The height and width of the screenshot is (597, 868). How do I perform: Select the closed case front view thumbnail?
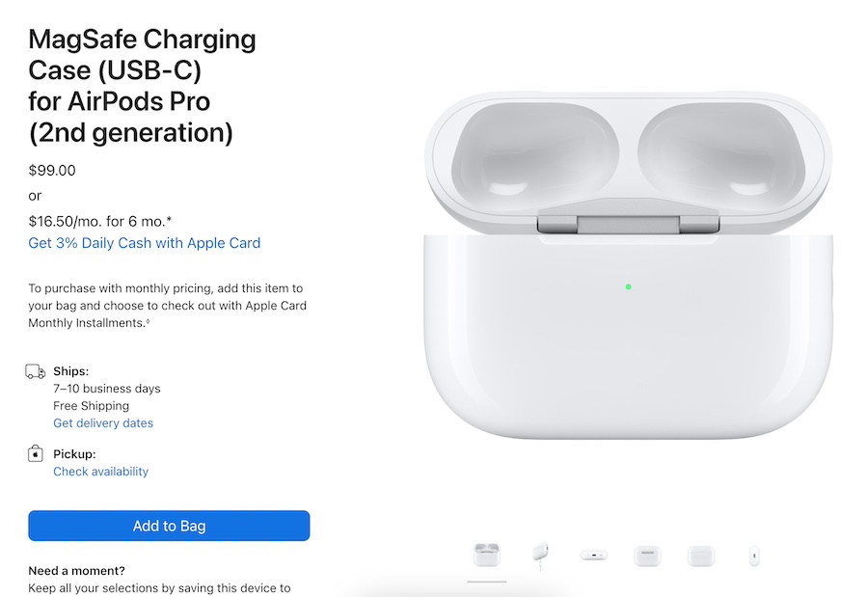(701, 556)
